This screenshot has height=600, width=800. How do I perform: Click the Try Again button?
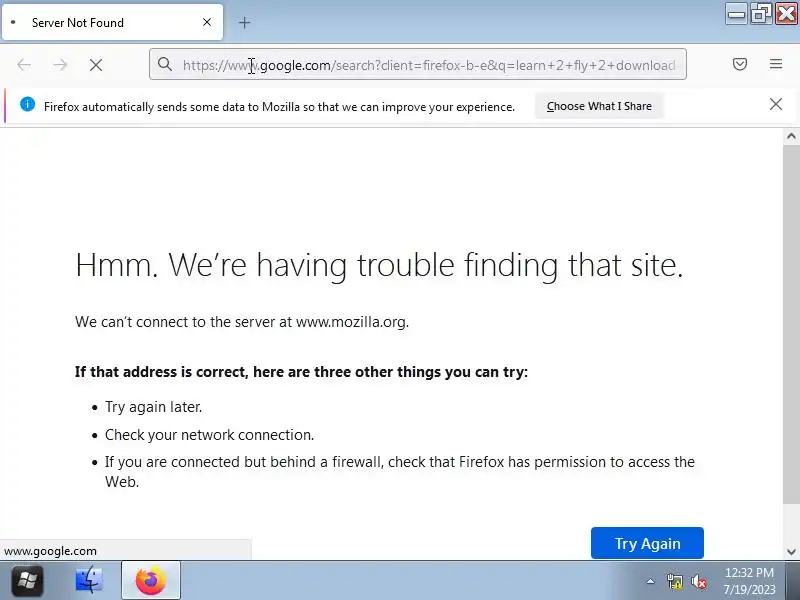pos(647,543)
